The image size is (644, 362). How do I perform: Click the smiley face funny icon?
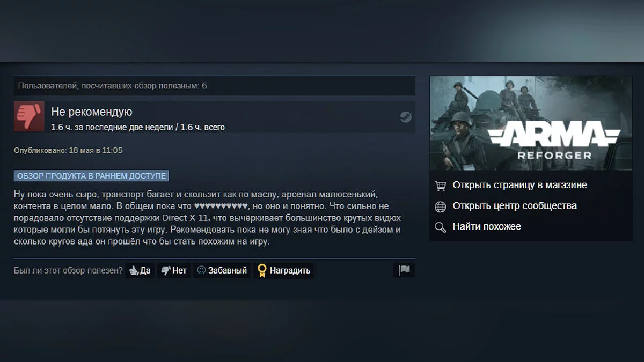click(202, 270)
